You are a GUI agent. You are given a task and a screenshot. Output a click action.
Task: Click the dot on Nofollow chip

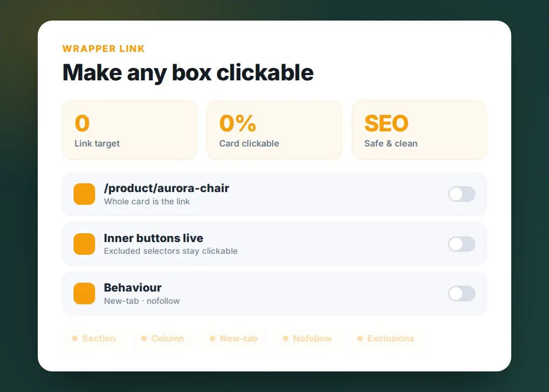click(x=285, y=338)
